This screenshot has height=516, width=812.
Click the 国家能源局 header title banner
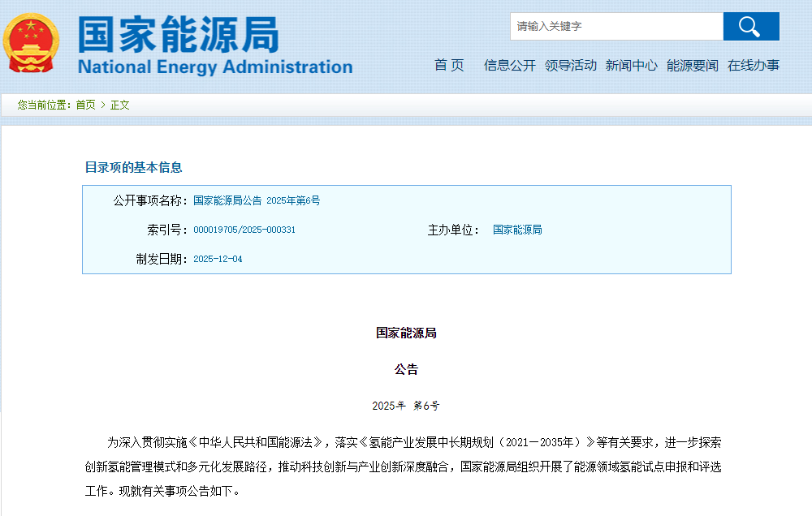point(179,34)
